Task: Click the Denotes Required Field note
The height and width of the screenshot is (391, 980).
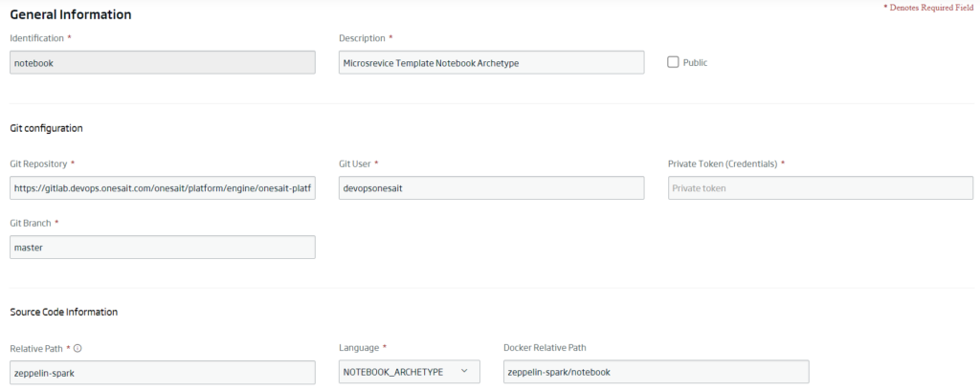Action: tap(928, 8)
